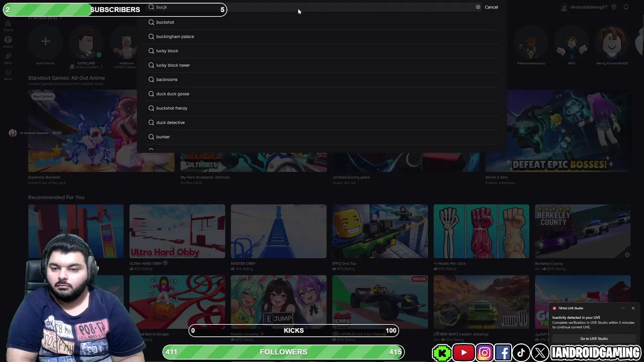Cancel the search
The width and height of the screenshot is (644, 362).
tap(491, 7)
